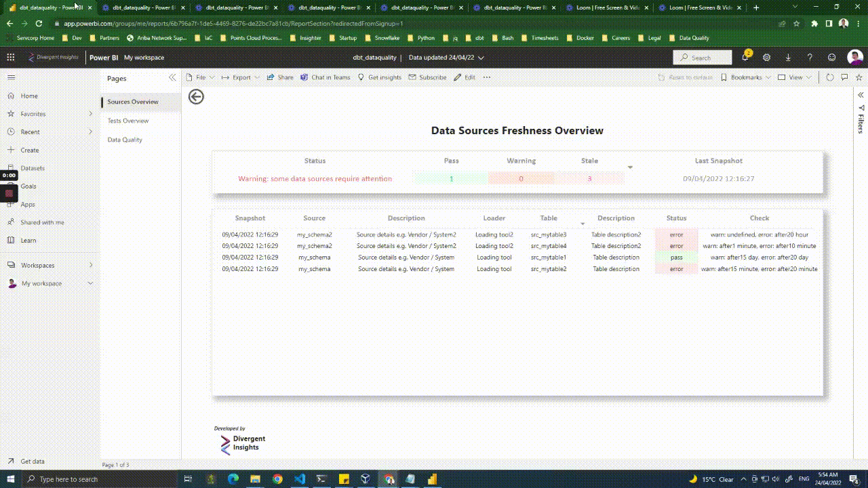Select the Data Quality page
The height and width of the screenshot is (488, 868).
pyautogui.click(x=126, y=139)
